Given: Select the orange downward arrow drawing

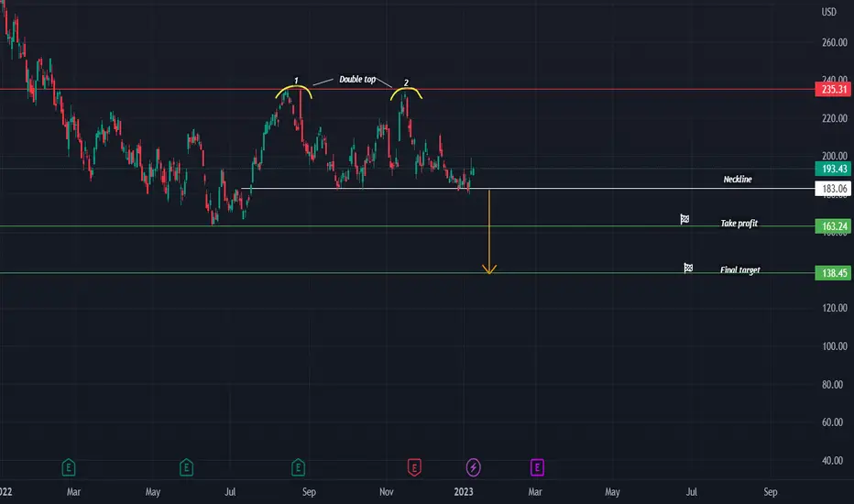Looking at the screenshot, I should [x=489, y=232].
